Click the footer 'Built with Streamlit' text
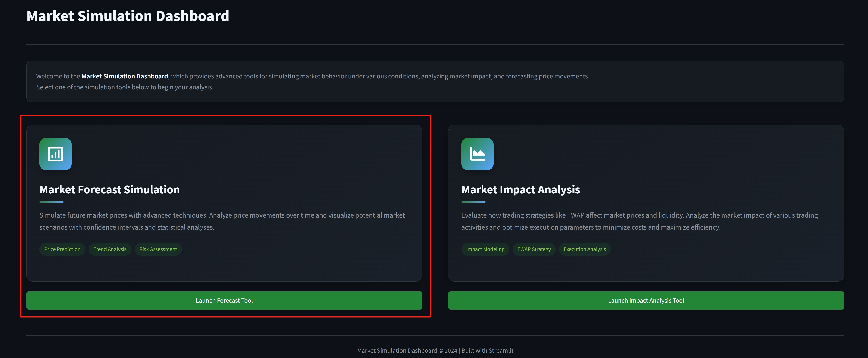Screen dimensions: 868x358 pos(487,351)
